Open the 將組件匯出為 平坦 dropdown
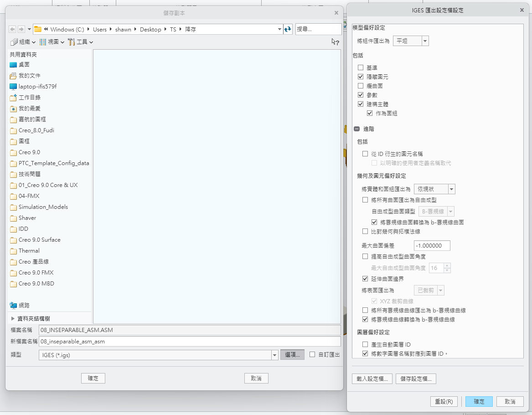Image resolution: width=532 pixels, height=415 pixels. 425,41
